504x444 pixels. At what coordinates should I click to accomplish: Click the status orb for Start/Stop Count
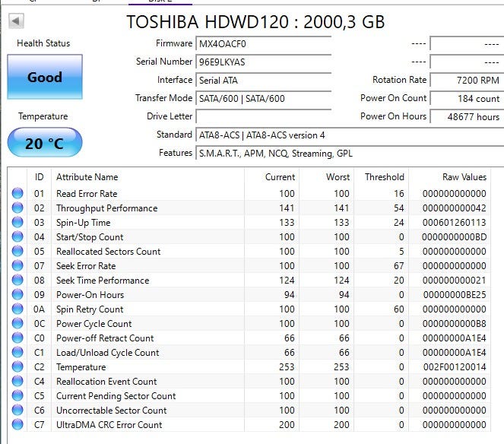point(17,236)
